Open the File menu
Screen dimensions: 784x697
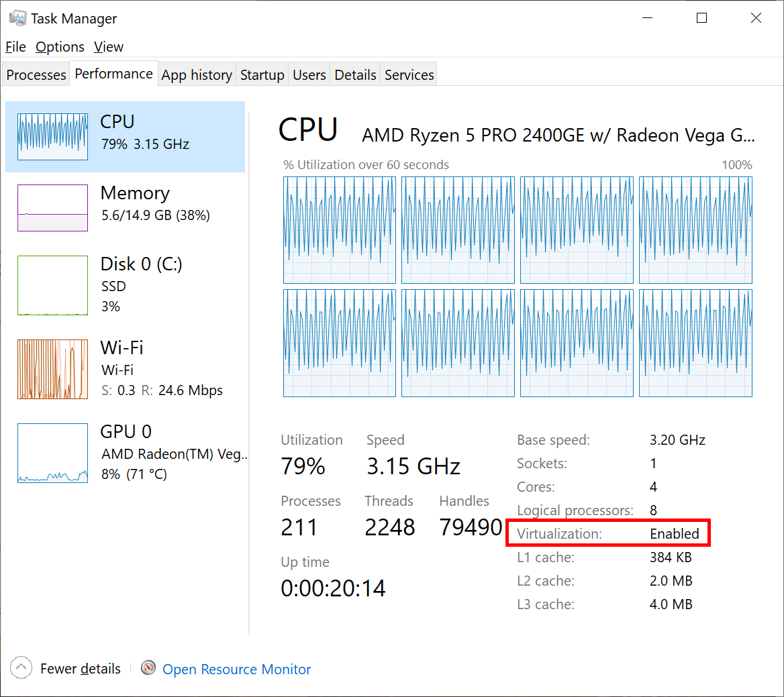pos(15,47)
